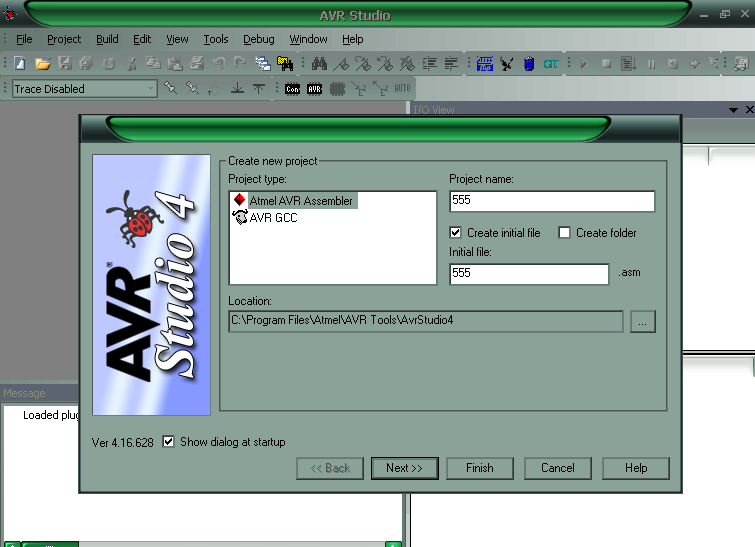Screen dimensions: 755x547
Task: Click the Stop debugging square icon
Action: [x=606, y=63]
